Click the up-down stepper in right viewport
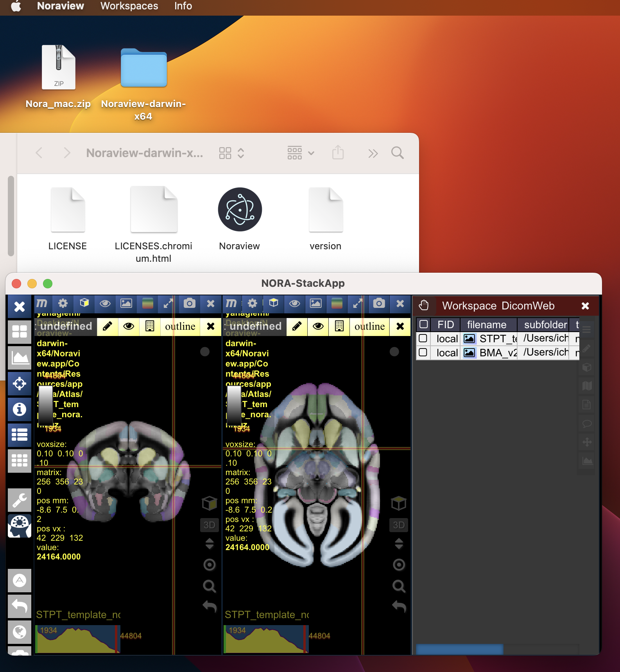620x672 pixels. tap(399, 543)
